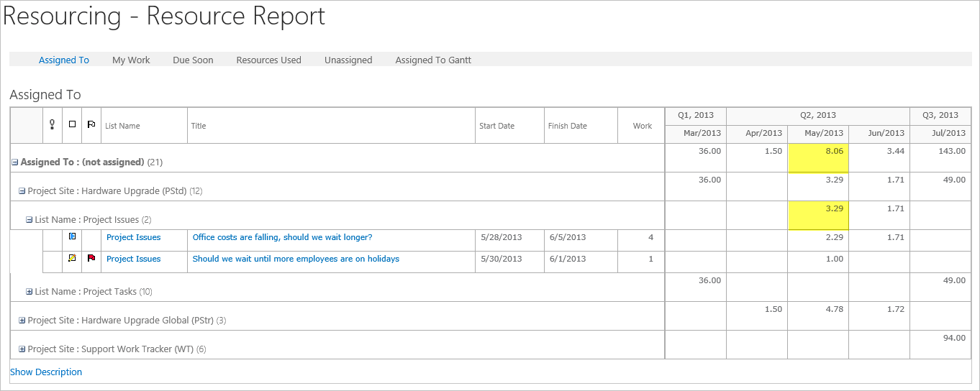Switch to the My Work tab
Image resolution: width=980 pixels, height=391 pixels.
tap(131, 60)
